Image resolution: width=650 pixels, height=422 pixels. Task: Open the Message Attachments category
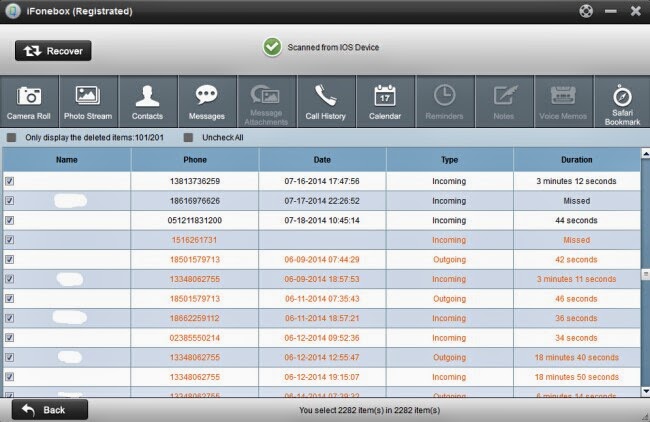(x=266, y=102)
